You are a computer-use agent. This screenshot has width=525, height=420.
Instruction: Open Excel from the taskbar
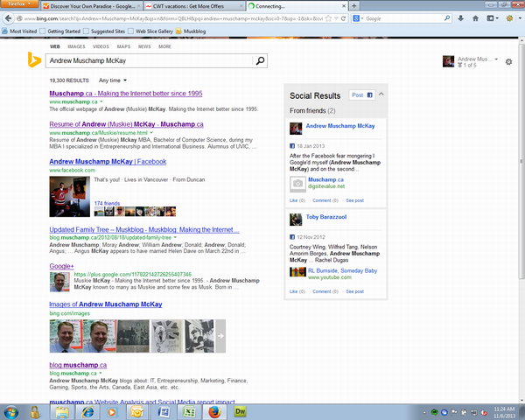tap(189, 412)
